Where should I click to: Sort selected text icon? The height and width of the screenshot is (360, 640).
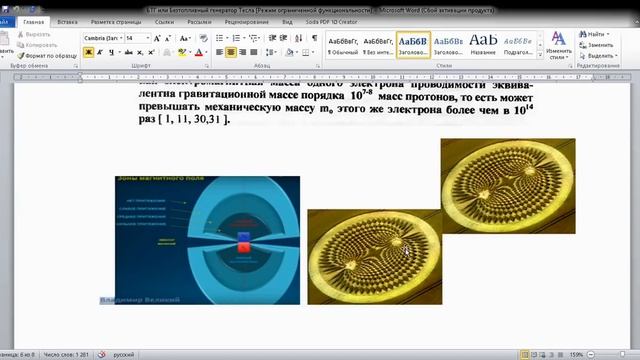tap(299, 38)
